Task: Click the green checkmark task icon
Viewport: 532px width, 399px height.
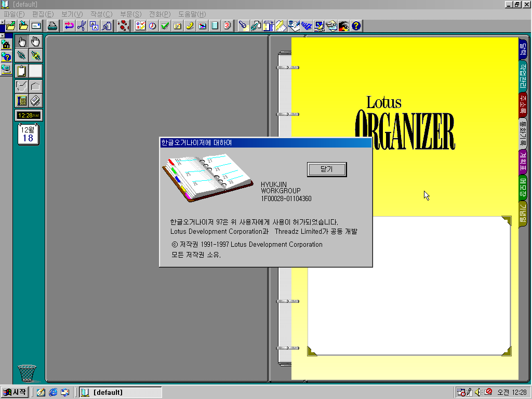Action: click(165, 26)
